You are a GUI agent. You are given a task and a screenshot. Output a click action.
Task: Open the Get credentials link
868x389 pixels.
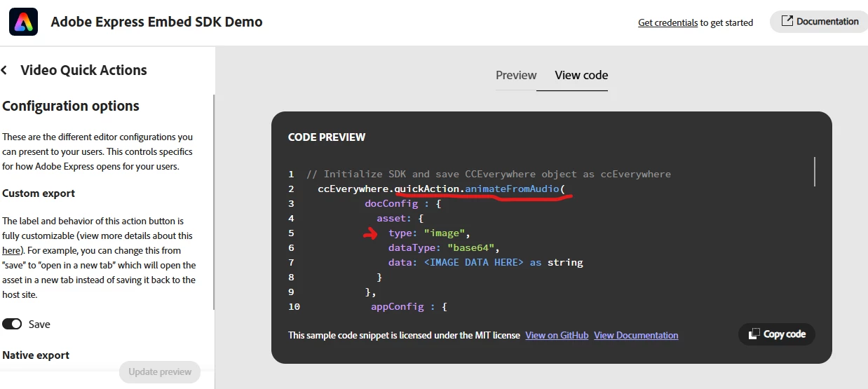point(667,22)
